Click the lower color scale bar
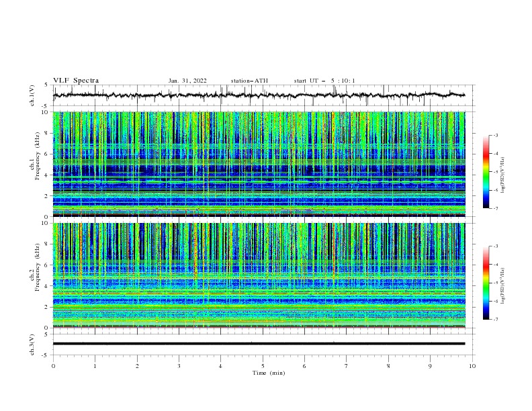 486,283
